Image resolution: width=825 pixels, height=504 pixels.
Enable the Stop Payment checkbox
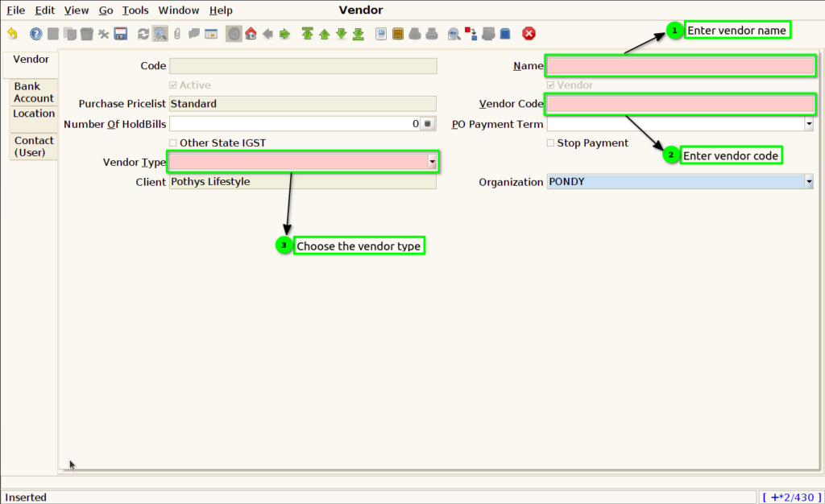coord(550,143)
